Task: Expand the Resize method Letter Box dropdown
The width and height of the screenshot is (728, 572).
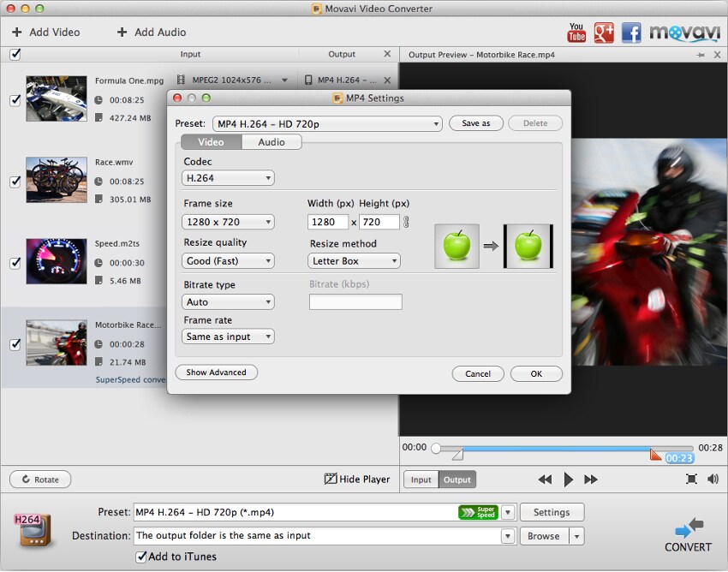Action: [x=354, y=261]
